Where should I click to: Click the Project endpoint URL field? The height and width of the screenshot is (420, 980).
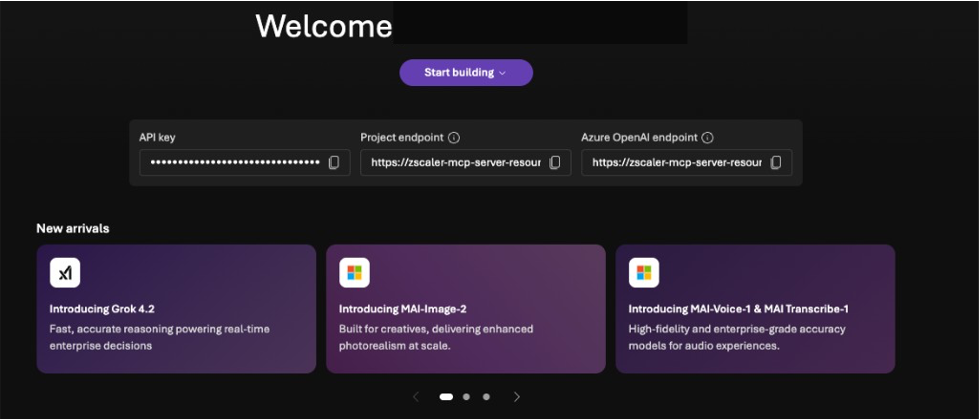click(466, 163)
